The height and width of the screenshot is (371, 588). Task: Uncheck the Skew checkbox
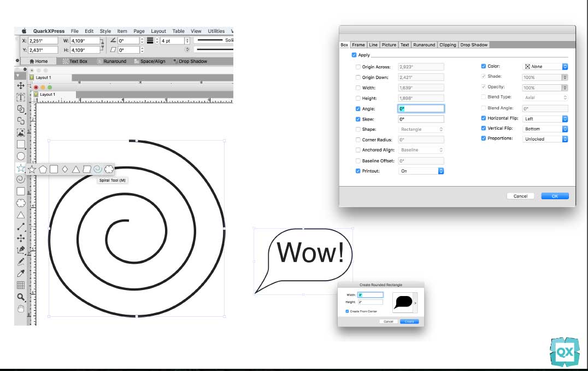358,119
